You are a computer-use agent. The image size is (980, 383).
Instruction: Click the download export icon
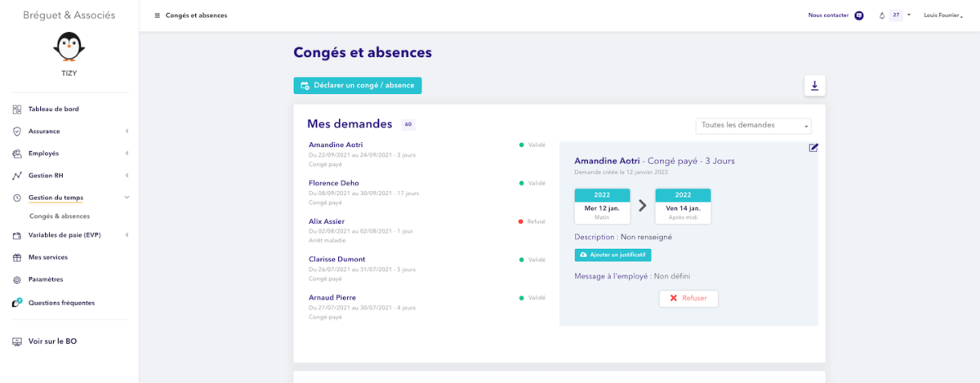tap(814, 86)
